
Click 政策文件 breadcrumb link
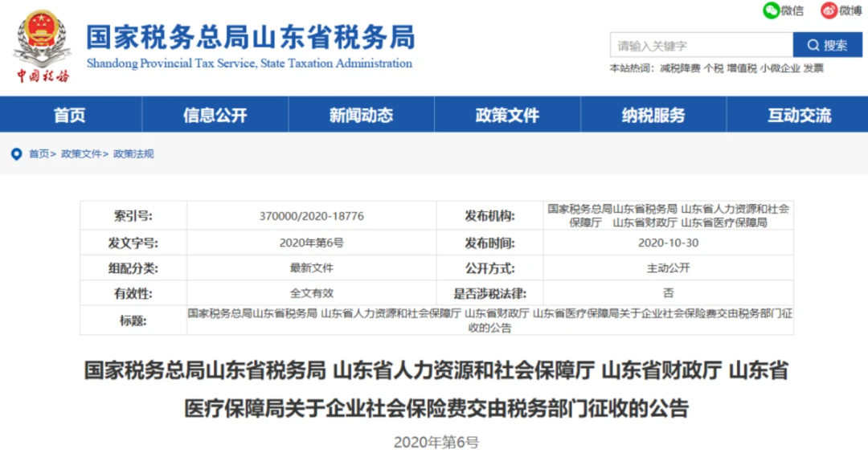click(80, 154)
